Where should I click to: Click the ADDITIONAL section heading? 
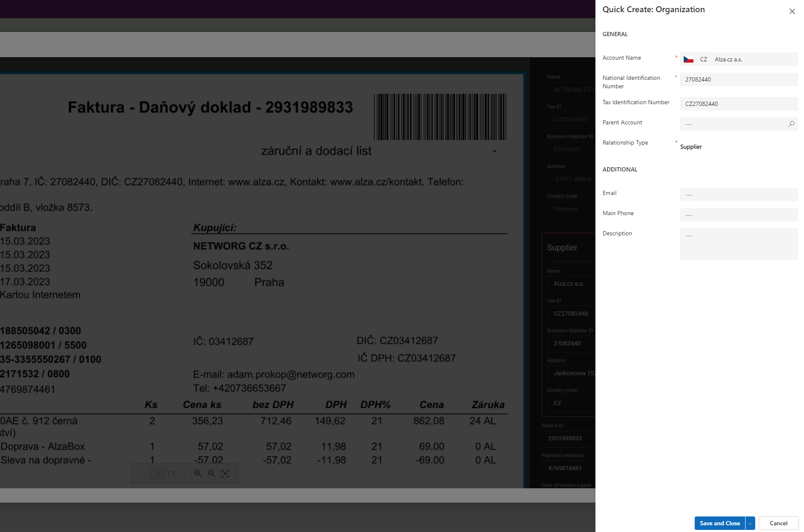click(x=620, y=169)
